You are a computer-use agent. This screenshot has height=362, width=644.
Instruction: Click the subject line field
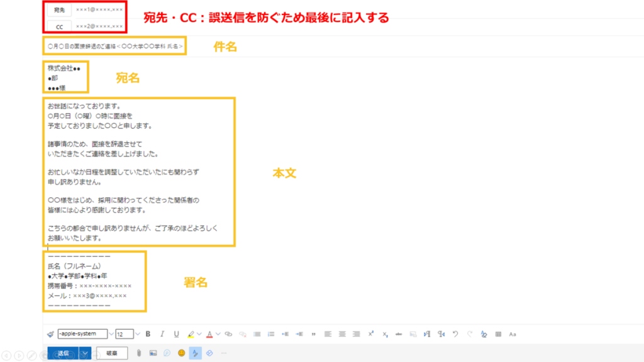click(x=114, y=47)
